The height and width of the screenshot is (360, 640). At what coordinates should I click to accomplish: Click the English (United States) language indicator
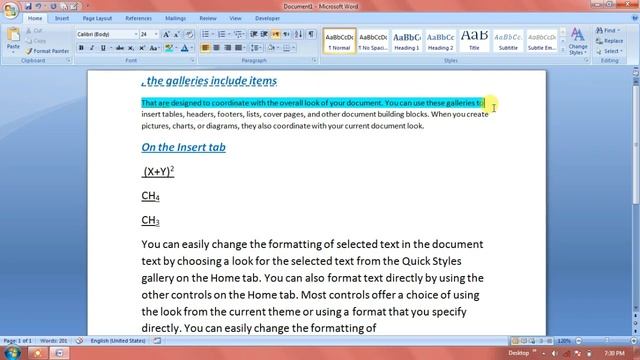(118, 341)
